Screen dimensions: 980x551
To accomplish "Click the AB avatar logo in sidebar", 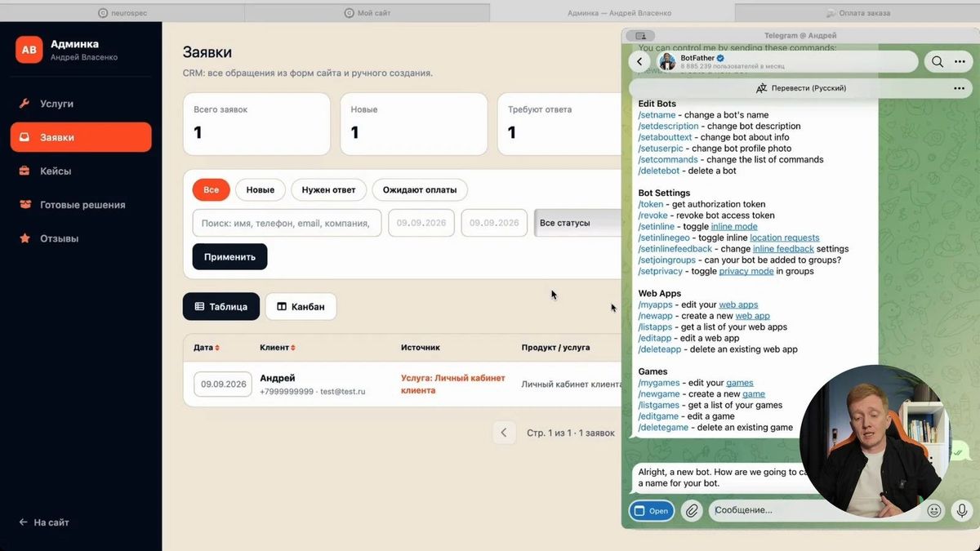I will pos(29,50).
